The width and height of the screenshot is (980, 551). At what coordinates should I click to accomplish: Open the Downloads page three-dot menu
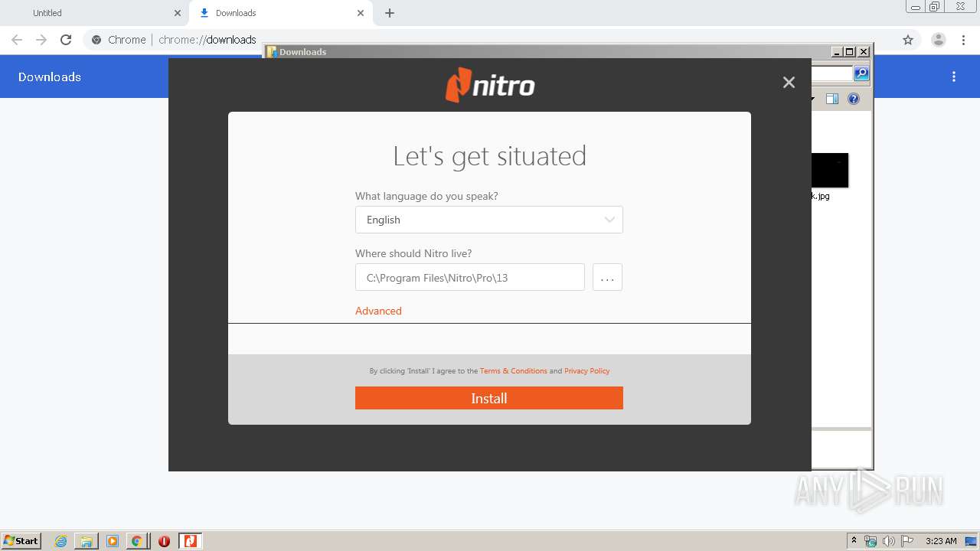954,77
